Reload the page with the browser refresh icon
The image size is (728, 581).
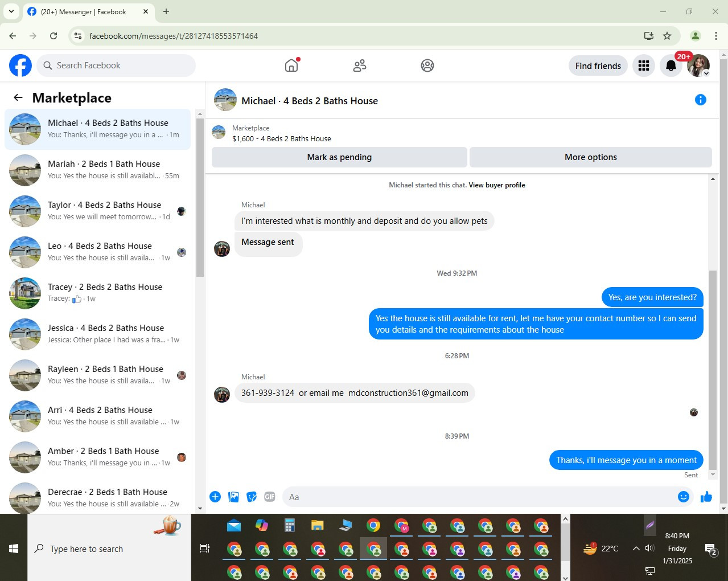(54, 36)
